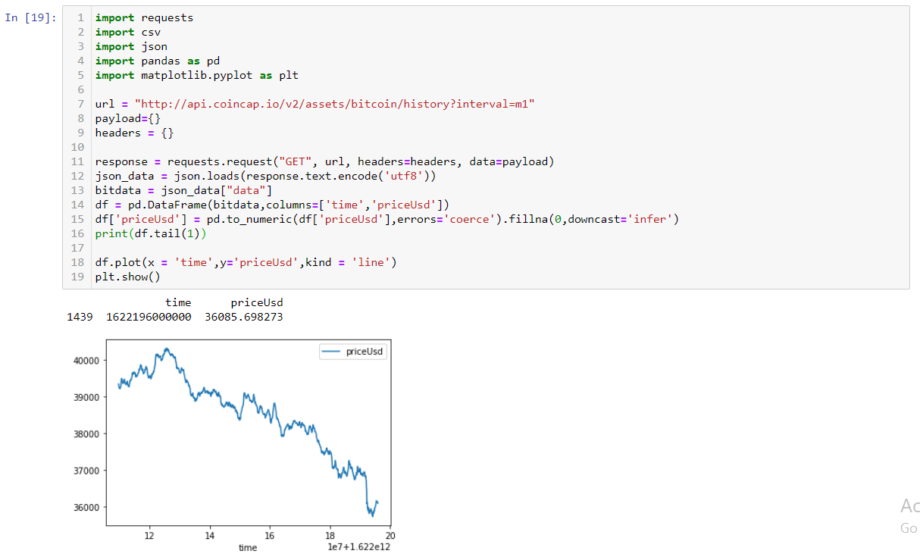Click the json.loads line of code

[266, 176]
